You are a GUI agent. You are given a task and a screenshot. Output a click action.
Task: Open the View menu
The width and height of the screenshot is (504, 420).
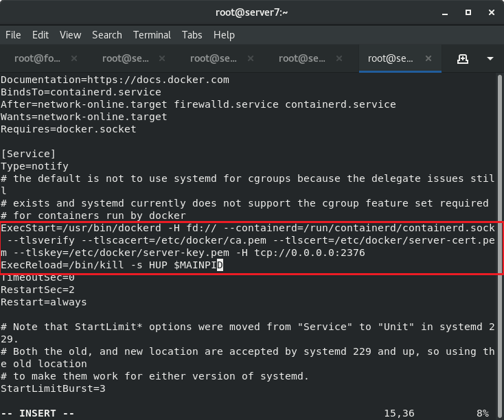coord(71,35)
